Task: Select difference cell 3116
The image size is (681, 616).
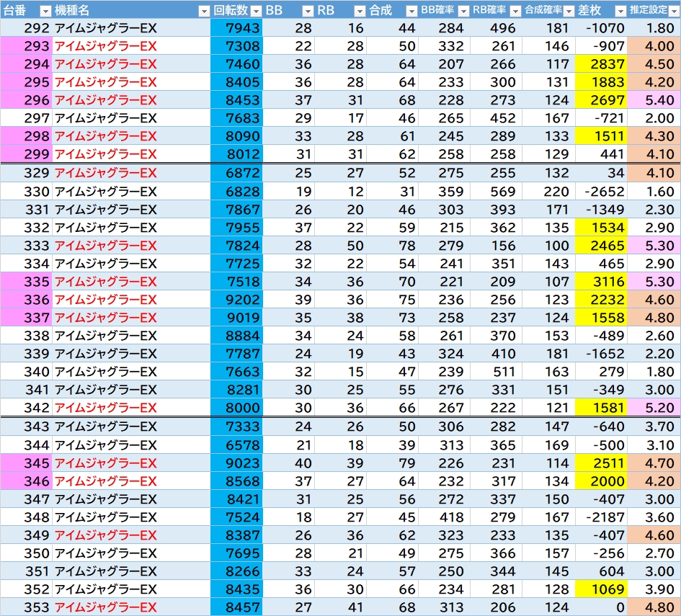Action: click(x=601, y=281)
